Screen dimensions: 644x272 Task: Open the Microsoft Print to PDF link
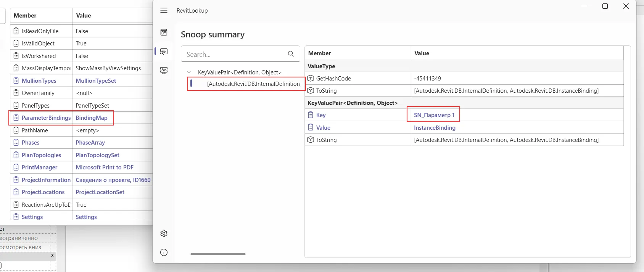[x=105, y=167]
